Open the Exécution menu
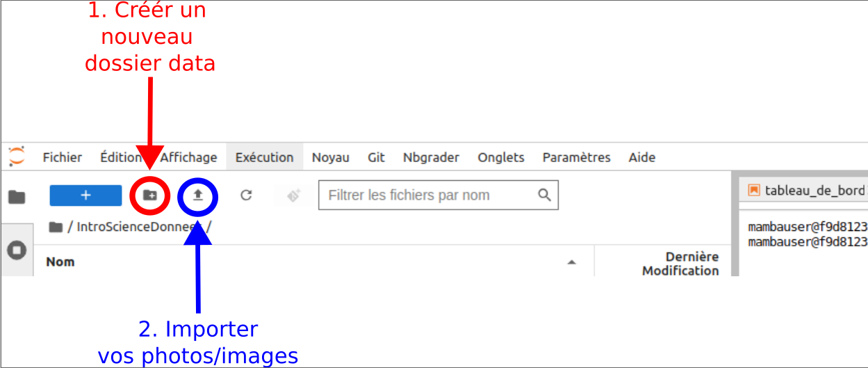Viewport: 868px width, 368px height. click(264, 157)
